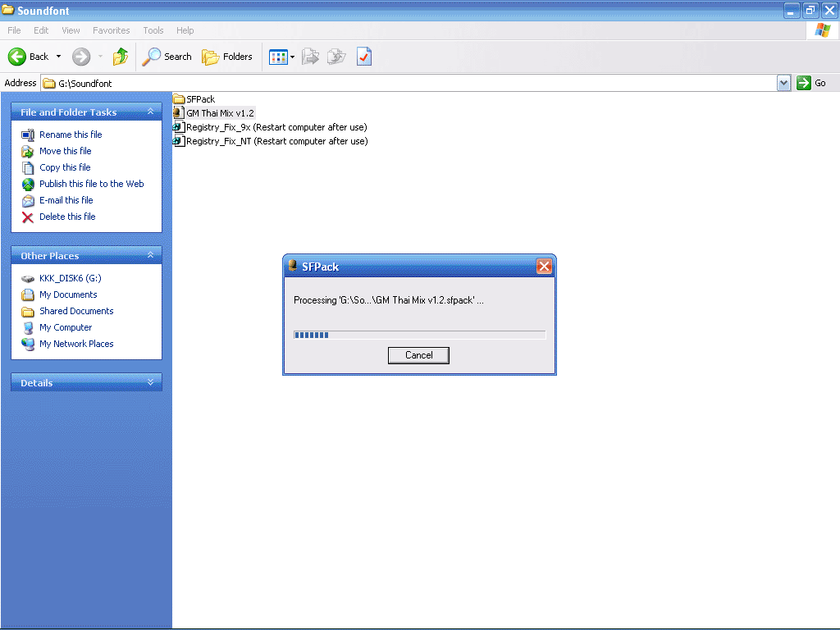Open the View menu
Image resolution: width=840 pixels, height=630 pixels.
pos(71,30)
